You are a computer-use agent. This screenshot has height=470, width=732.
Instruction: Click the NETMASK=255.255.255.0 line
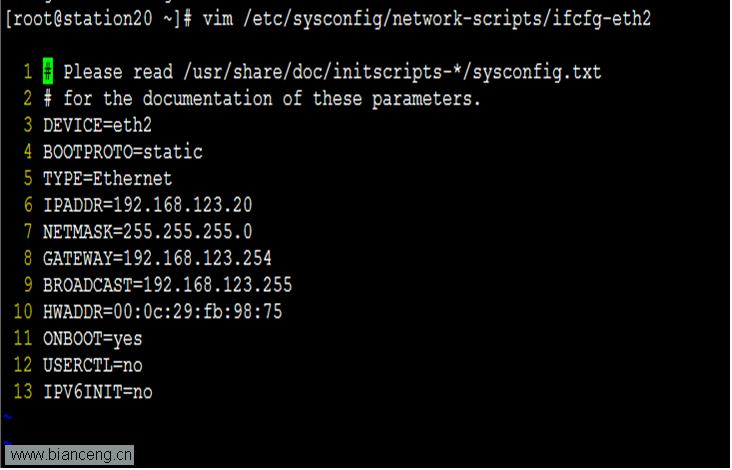[x=148, y=232]
